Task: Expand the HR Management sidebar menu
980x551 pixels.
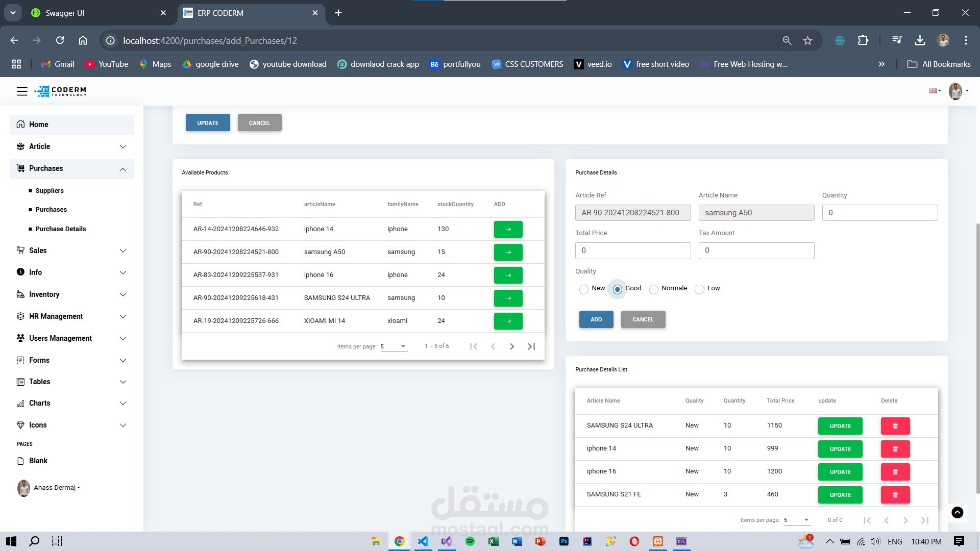Action: click(x=72, y=316)
